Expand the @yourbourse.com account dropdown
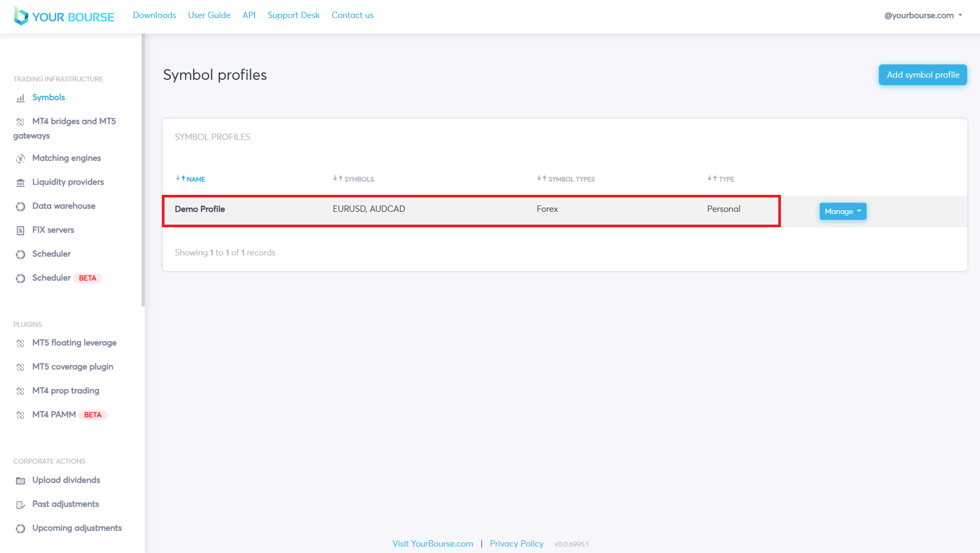 [x=923, y=15]
